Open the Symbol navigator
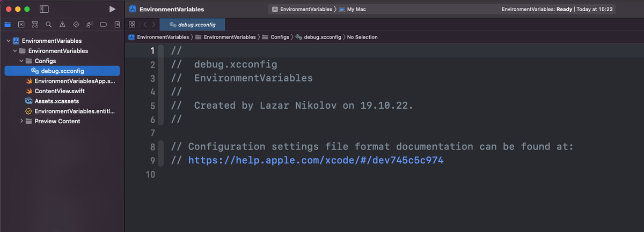This screenshot has width=644, height=232. [x=35, y=24]
